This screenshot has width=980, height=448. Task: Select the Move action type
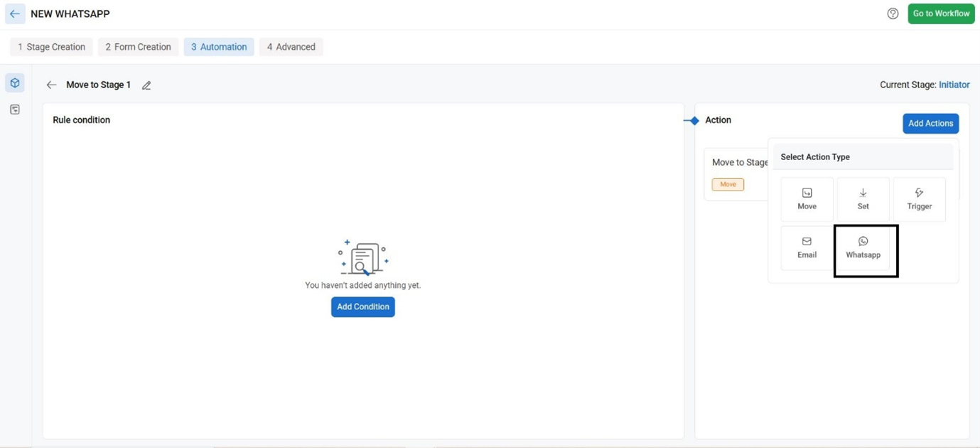(x=807, y=199)
